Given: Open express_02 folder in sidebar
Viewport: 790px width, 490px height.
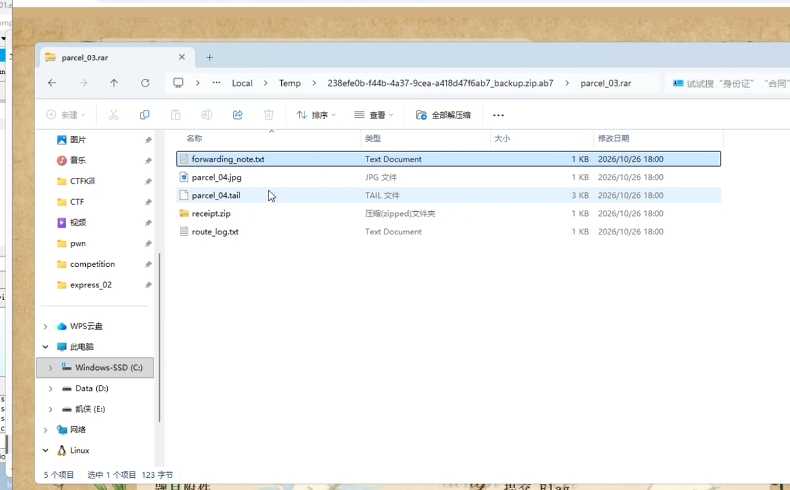Looking at the screenshot, I should 91,285.
